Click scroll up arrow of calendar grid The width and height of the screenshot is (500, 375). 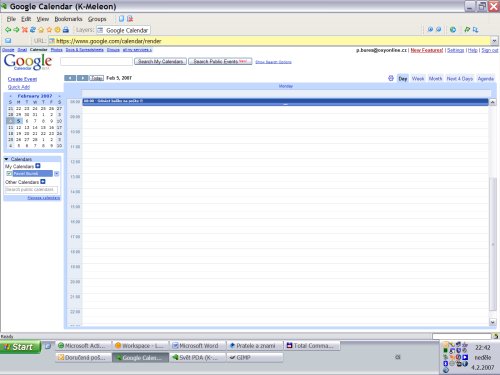[x=493, y=102]
